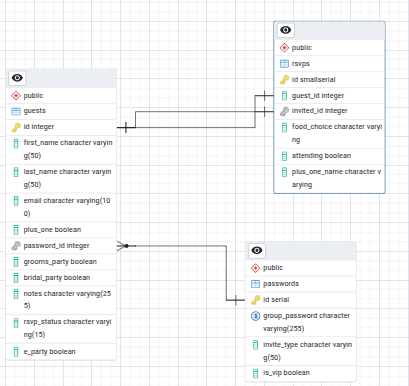The height and width of the screenshot is (386, 409).
Task: Select the 'guest_id integer' text
Action: pyautogui.click(x=318, y=96)
